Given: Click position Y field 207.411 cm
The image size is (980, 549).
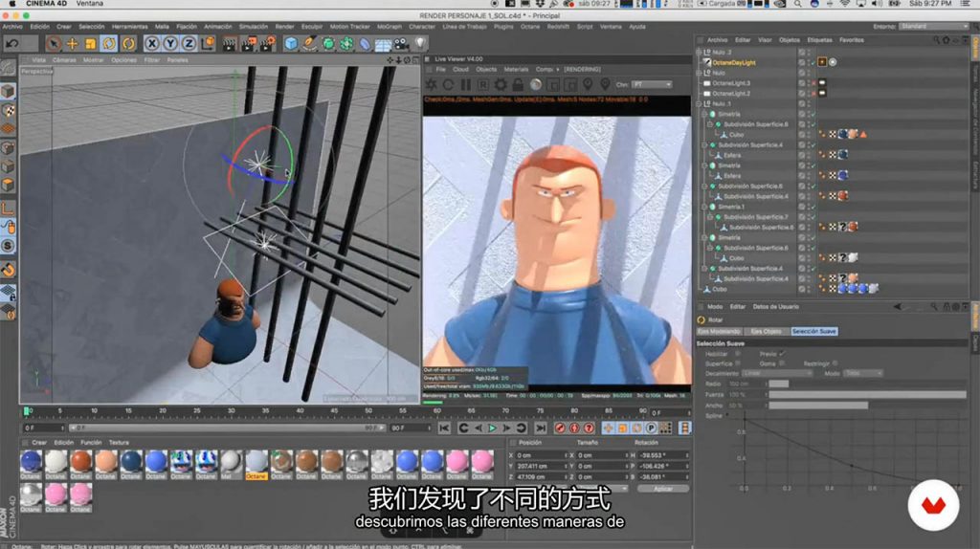Looking at the screenshot, I should coord(542,466).
